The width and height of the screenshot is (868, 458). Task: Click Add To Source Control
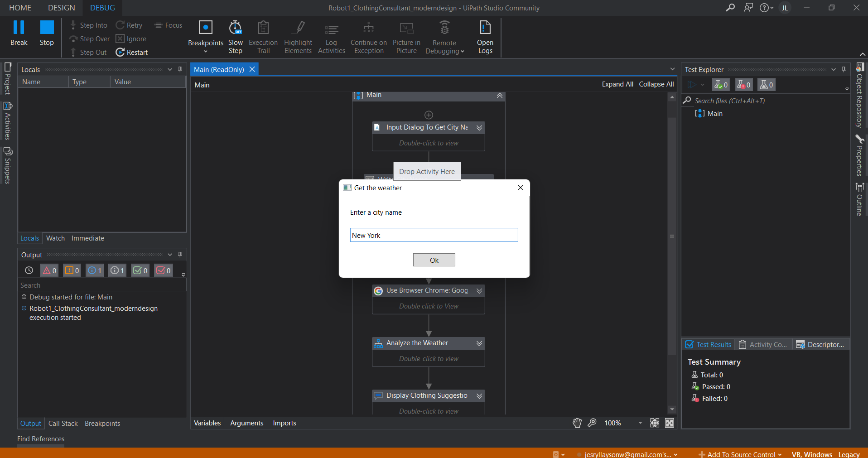tap(740, 454)
